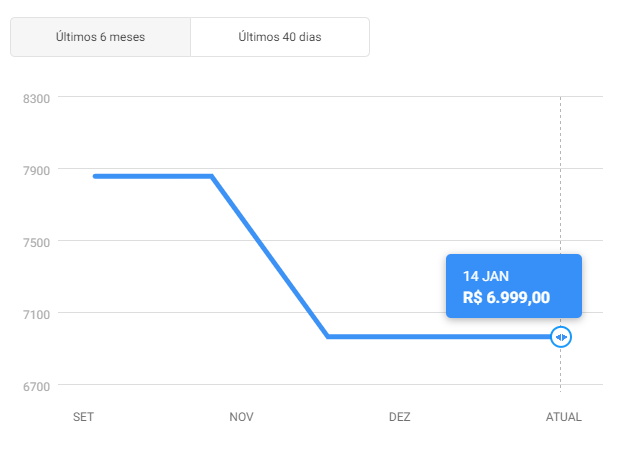Select the NOV month label

pos(241,417)
